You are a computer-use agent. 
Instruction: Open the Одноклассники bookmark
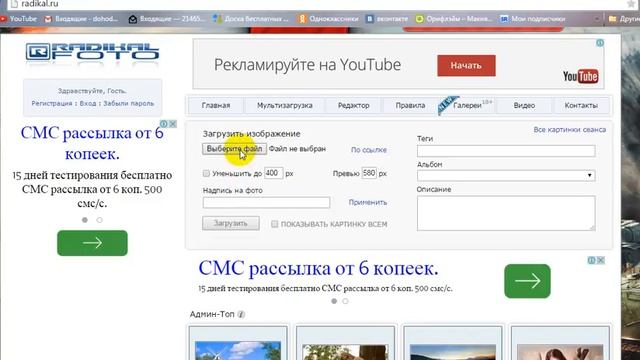click(329, 19)
